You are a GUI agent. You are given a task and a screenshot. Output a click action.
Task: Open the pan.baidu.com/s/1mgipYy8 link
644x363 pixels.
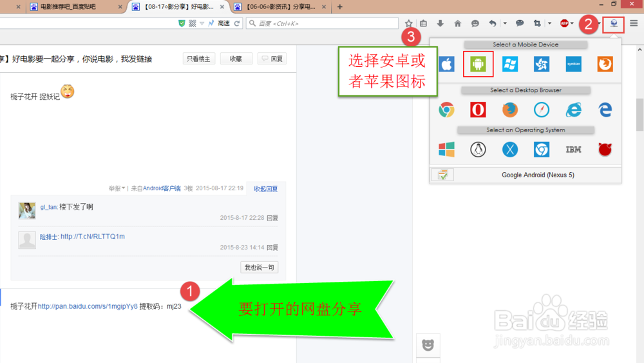point(88,306)
